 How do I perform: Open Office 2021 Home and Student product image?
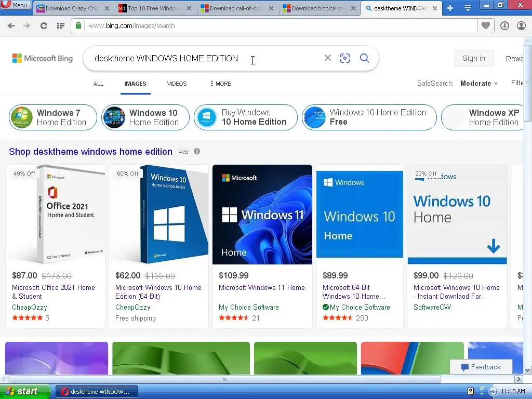55,215
